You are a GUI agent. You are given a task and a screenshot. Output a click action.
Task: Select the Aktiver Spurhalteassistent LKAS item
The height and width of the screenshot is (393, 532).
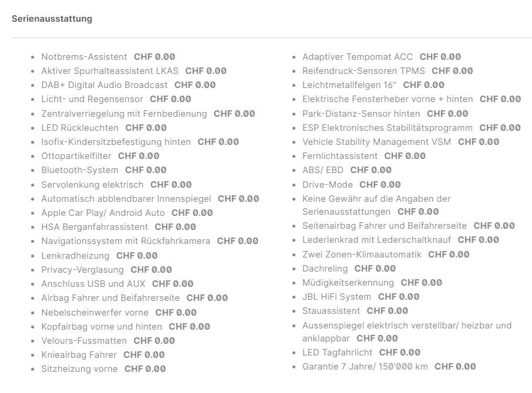click(x=110, y=71)
